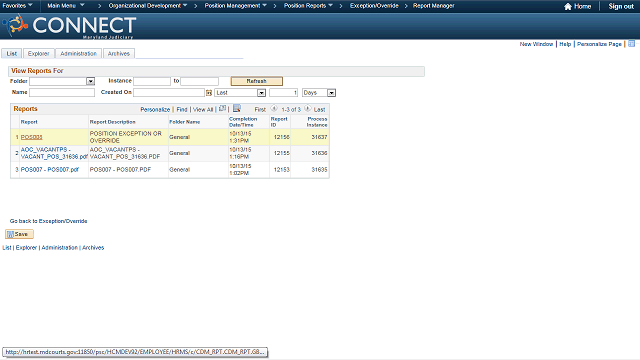The image size is (640, 360).
Task: Click POSITION EXCEPTION OR OVERRIDE description
Action: tap(126, 137)
